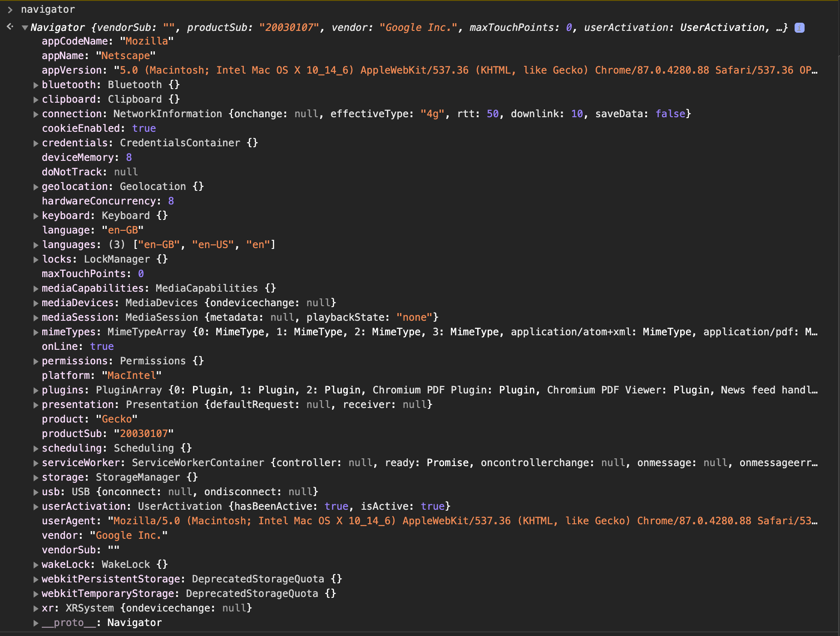Click the console prompt chevron
The image size is (840, 636).
coord(10,9)
